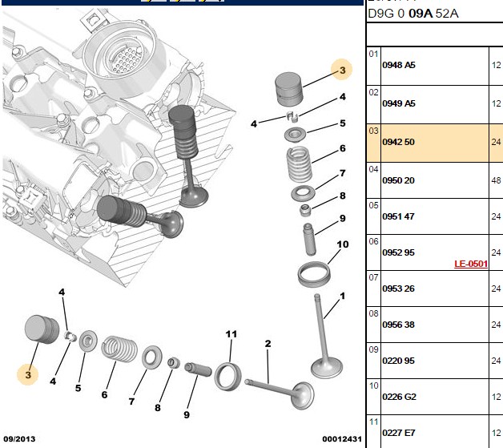503x448 pixels.
Task: Click the diagram code D9G 0 09A 52A
Action: pos(413,14)
